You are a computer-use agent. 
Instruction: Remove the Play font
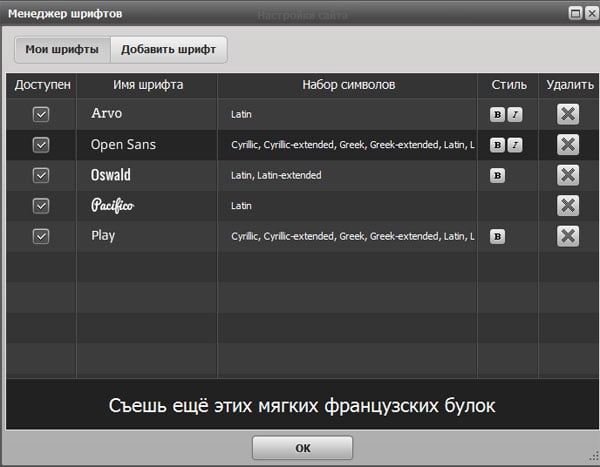(567, 236)
